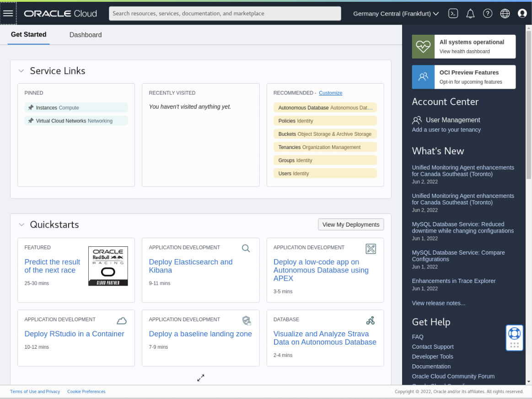Image resolution: width=532 pixels, height=399 pixels.
Task: Click the RStudio container cloud icon
Action: tap(122, 321)
